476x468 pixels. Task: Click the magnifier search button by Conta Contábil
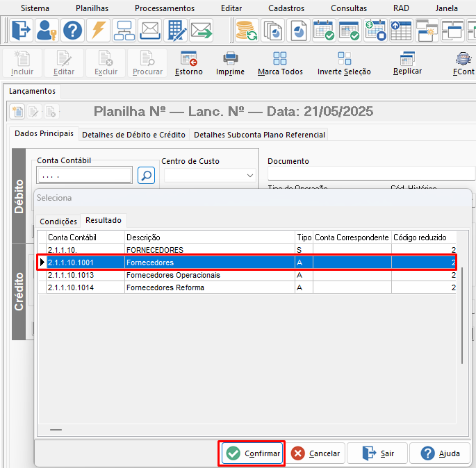(x=147, y=175)
